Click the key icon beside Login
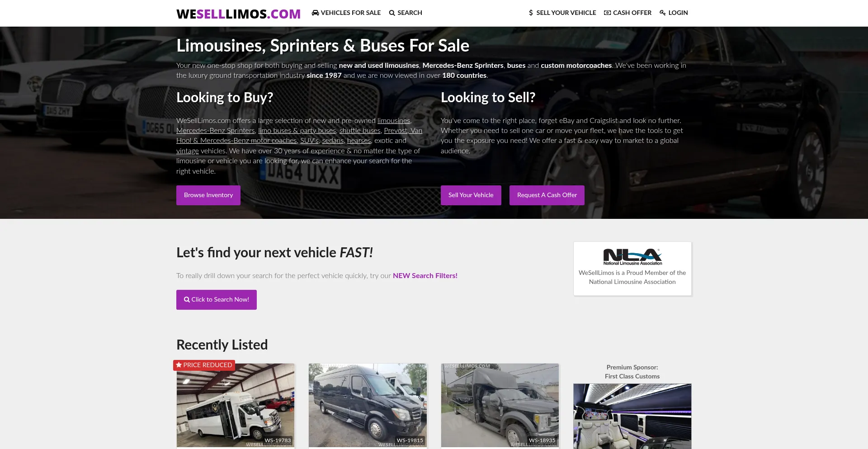 click(662, 13)
